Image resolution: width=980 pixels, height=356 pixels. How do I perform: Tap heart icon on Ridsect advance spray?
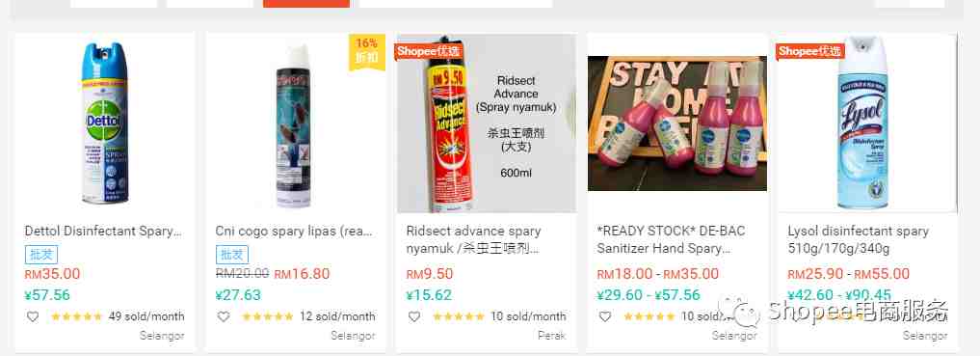pyautogui.click(x=414, y=316)
